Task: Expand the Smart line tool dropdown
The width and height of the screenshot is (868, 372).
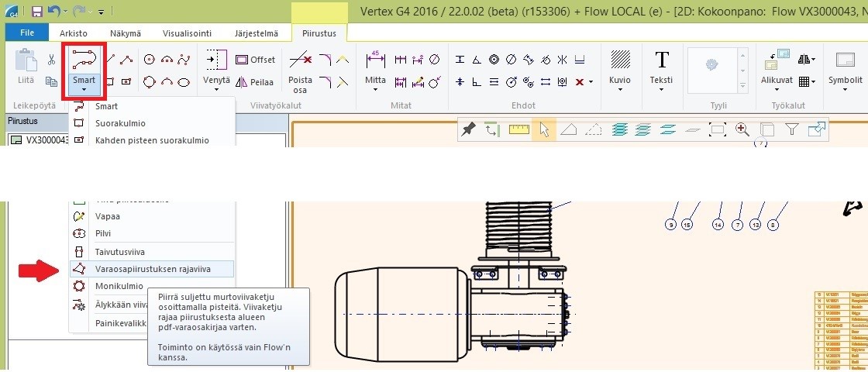Action: click(84, 89)
